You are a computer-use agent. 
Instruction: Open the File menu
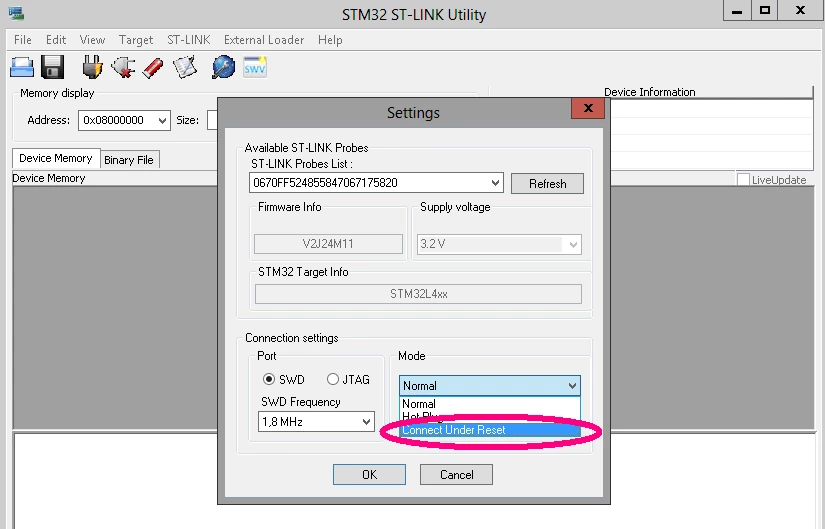point(23,40)
